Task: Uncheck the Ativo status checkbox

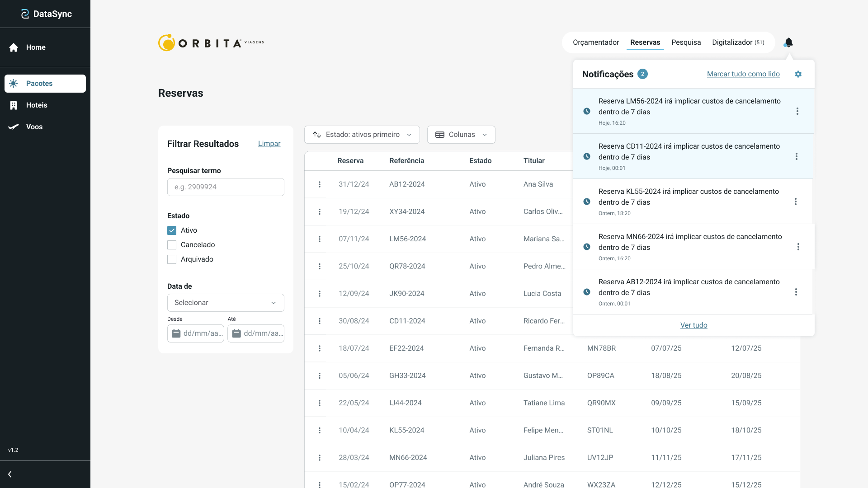Action: coord(172,230)
